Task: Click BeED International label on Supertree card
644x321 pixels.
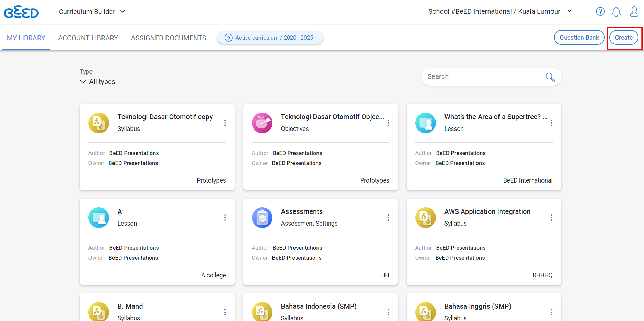Action: point(528,180)
